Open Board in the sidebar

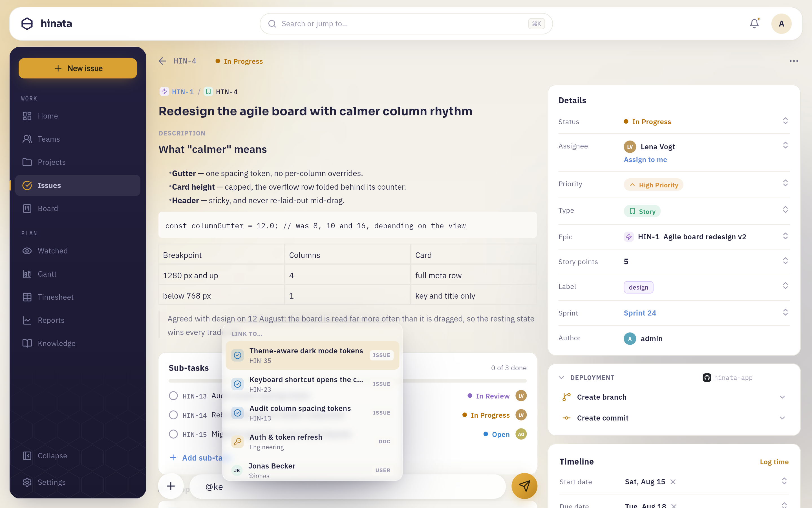point(78,209)
